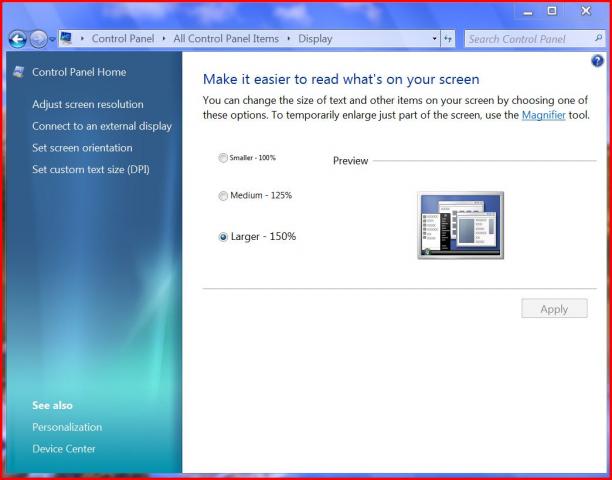
Task: Open Adjust screen resolution
Action: (88, 104)
